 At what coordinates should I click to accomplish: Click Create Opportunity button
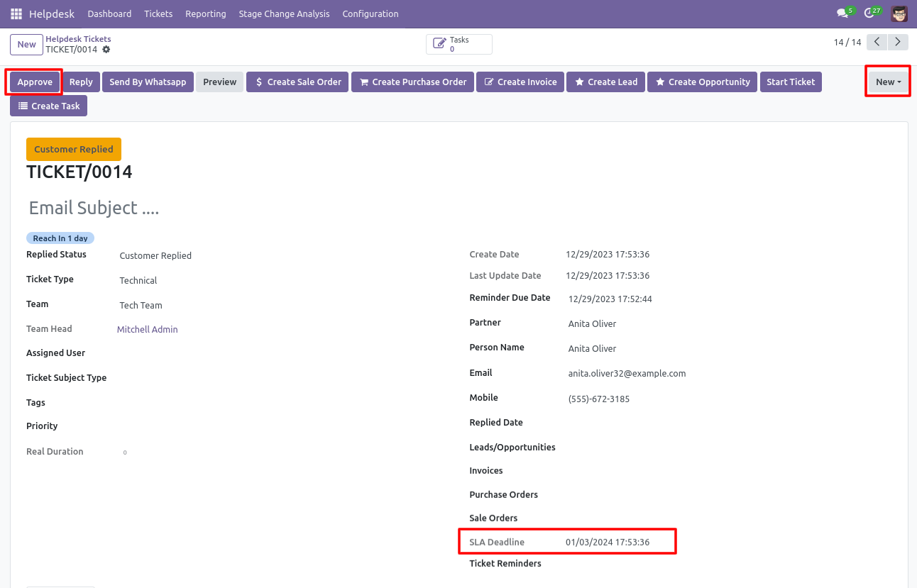click(703, 82)
